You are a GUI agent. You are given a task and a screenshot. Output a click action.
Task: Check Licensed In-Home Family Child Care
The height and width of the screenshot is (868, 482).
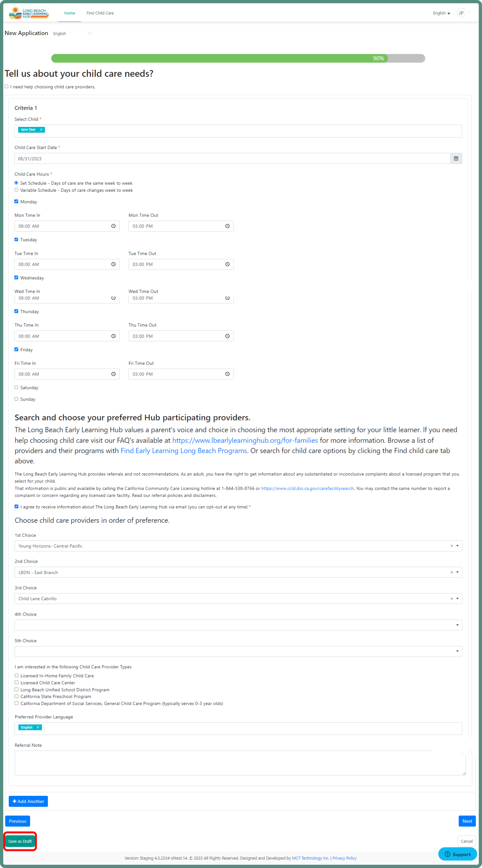pos(17,676)
